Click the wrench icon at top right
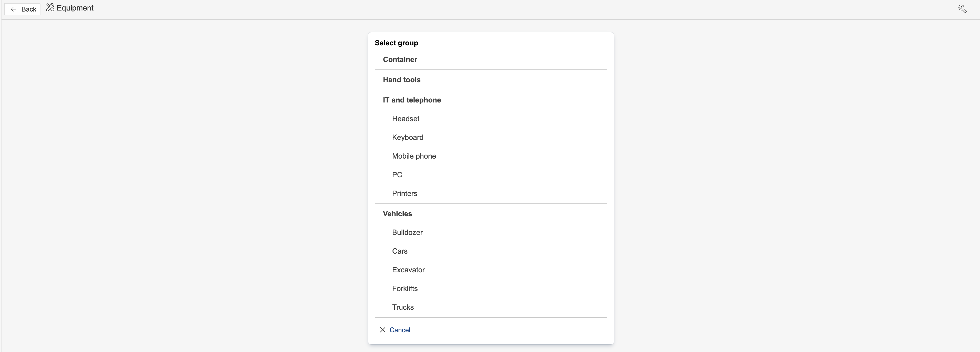 pyautogui.click(x=962, y=9)
